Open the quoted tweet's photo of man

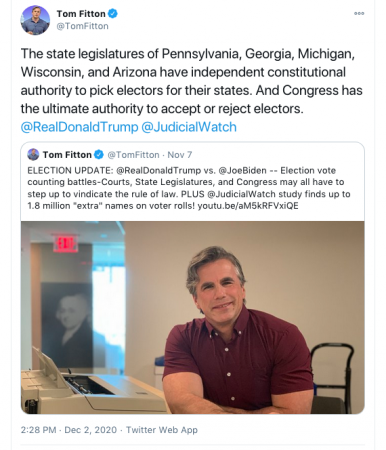(193, 317)
